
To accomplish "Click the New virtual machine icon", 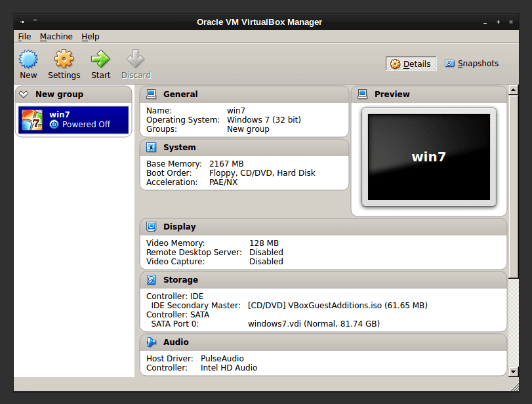I will (x=28, y=60).
